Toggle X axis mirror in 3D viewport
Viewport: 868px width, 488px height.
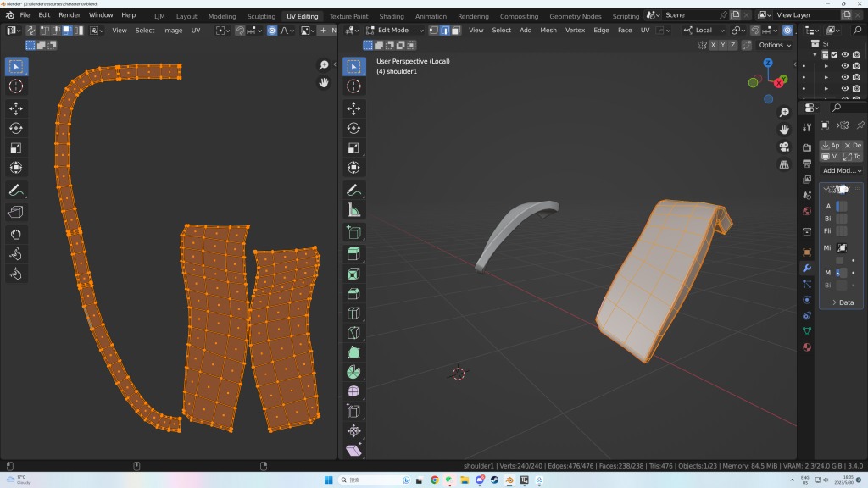(713, 45)
